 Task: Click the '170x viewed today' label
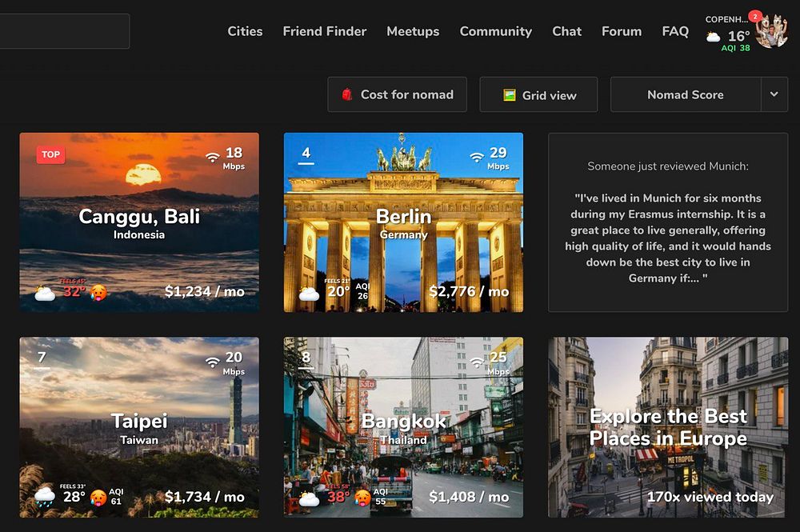click(710, 497)
